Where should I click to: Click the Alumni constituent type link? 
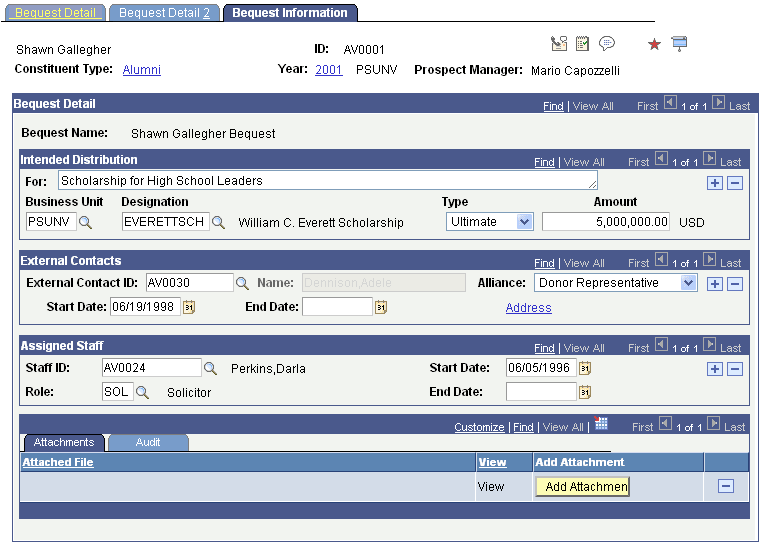tap(142, 70)
